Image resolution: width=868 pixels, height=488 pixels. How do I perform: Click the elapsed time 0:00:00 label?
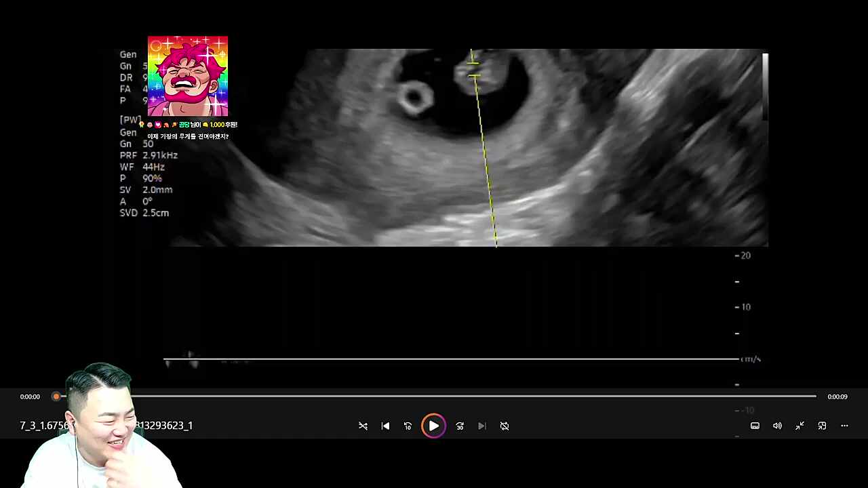tap(30, 396)
